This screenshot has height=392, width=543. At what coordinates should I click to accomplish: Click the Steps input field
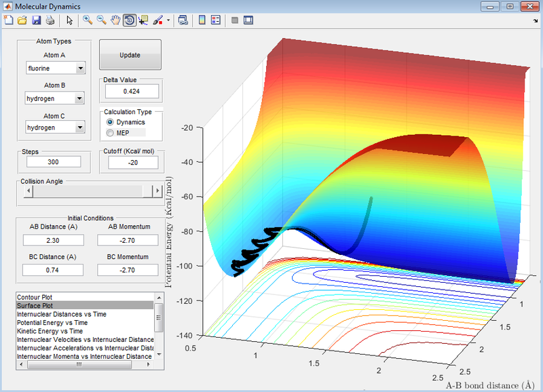[x=53, y=162]
